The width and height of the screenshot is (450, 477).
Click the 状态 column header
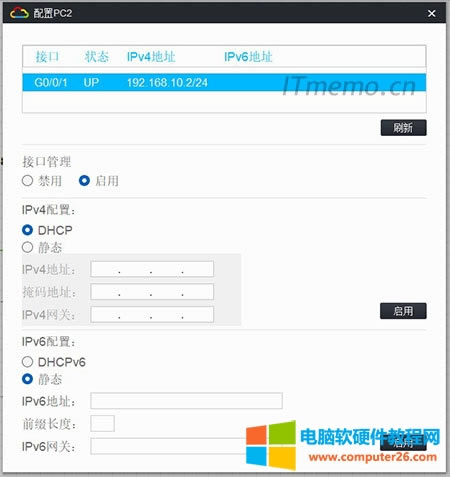tap(97, 57)
